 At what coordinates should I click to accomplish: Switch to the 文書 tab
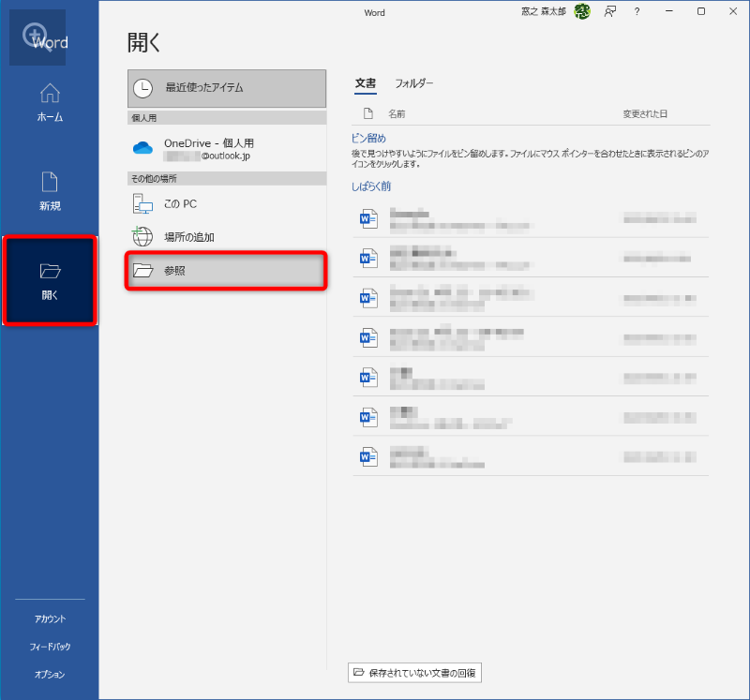pos(366,83)
